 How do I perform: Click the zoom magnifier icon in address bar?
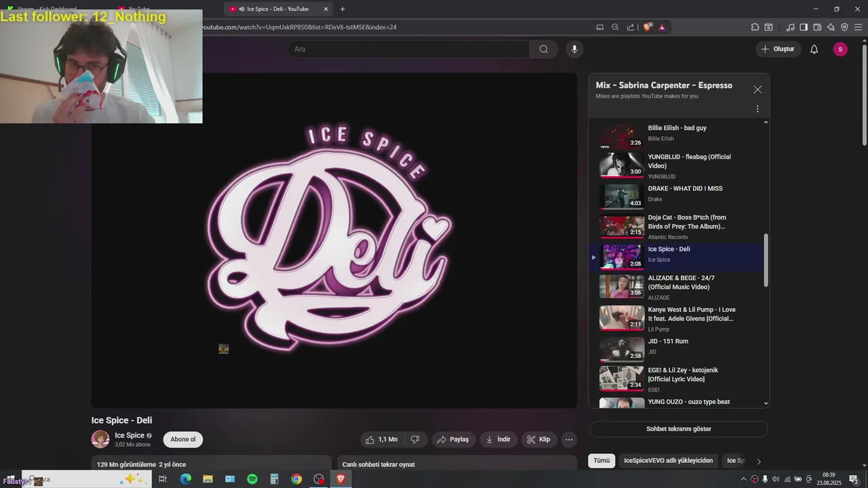point(615,27)
